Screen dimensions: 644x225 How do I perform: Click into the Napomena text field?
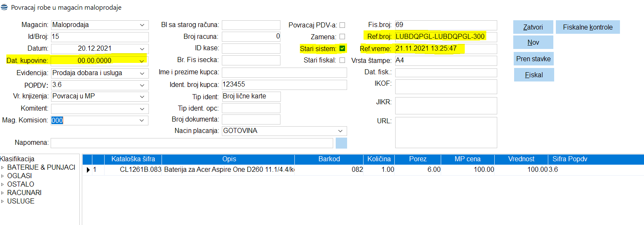tap(192, 143)
